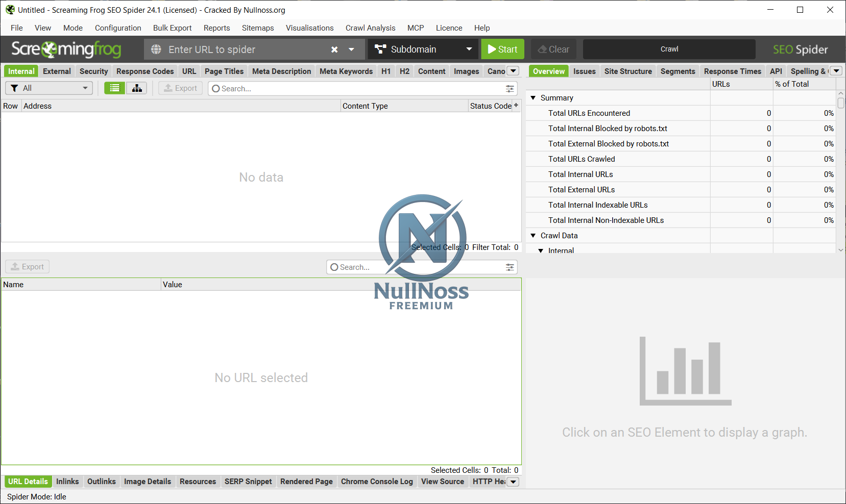
Task: Select the Meta Description tab
Action: coord(282,71)
